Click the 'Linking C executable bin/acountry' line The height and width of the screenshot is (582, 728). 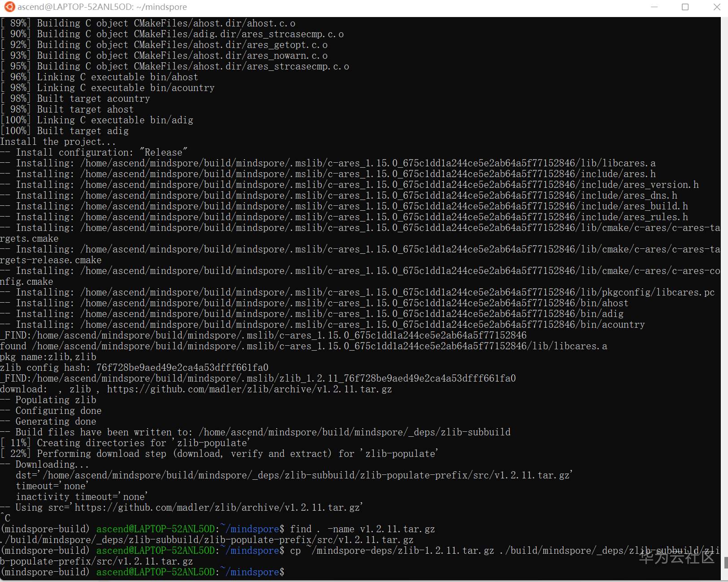point(108,88)
